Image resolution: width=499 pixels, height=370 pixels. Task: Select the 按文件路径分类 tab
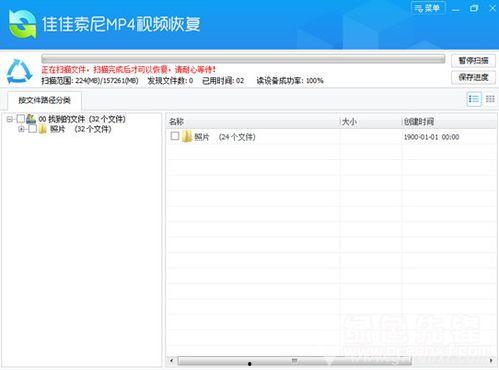44,100
